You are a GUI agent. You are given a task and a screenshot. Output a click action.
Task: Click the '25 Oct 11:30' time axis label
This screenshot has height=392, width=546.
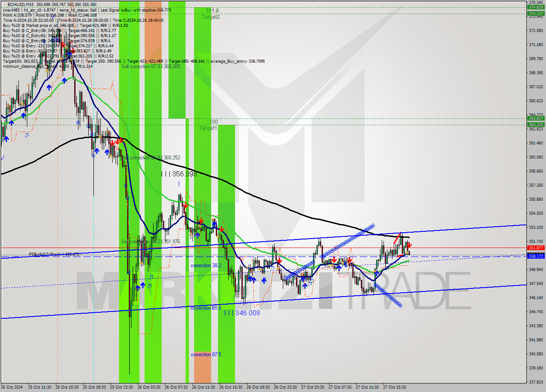[x=39, y=387]
